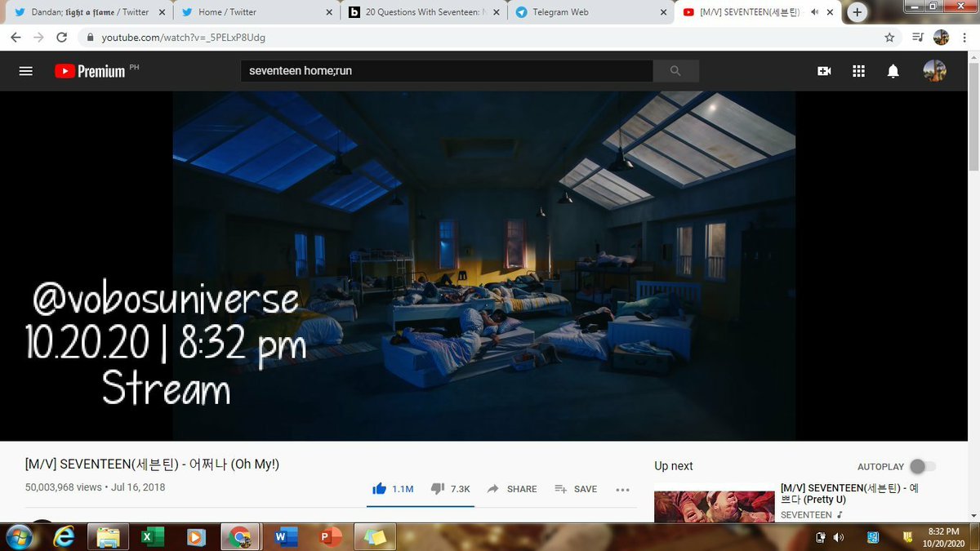
Task: Open the YouTube account avatar menu
Action: (934, 71)
